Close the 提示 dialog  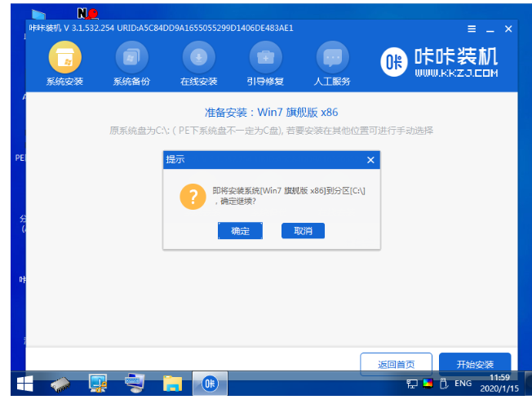(x=370, y=159)
